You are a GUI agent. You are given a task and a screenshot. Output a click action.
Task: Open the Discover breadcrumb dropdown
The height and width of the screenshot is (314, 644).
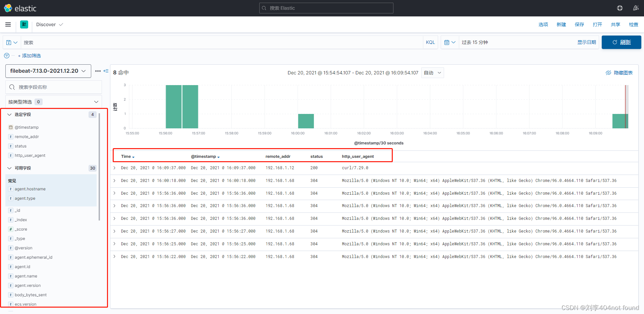[x=49, y=24]
